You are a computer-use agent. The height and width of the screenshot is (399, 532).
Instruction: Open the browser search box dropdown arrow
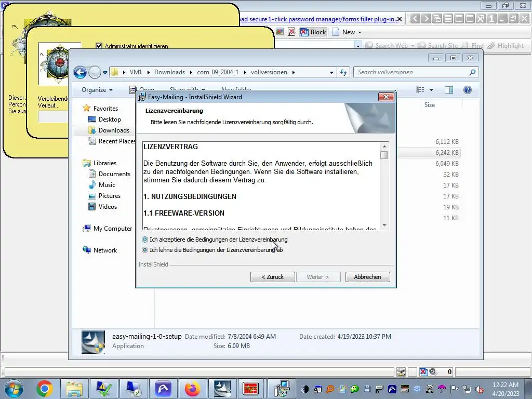pos(358,46)
